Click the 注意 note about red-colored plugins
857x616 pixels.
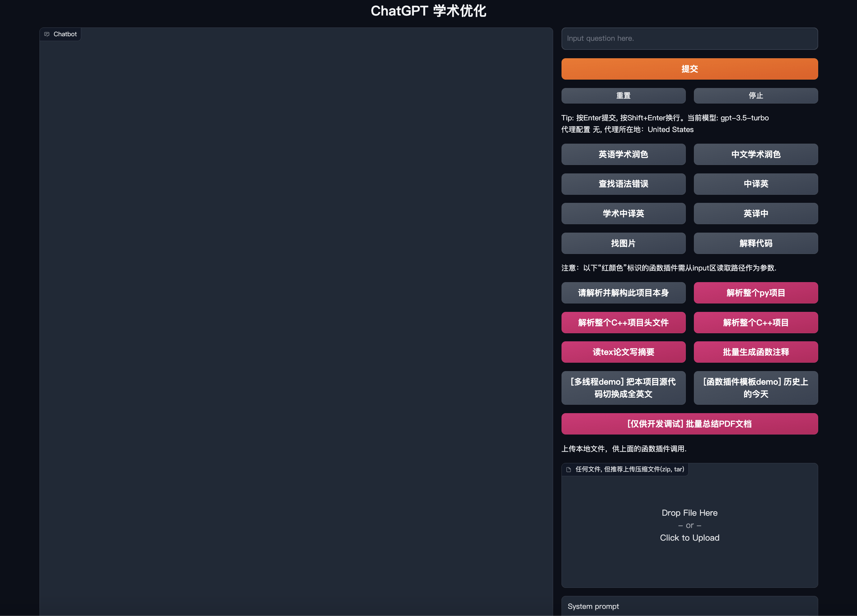[x=668, y=268]
